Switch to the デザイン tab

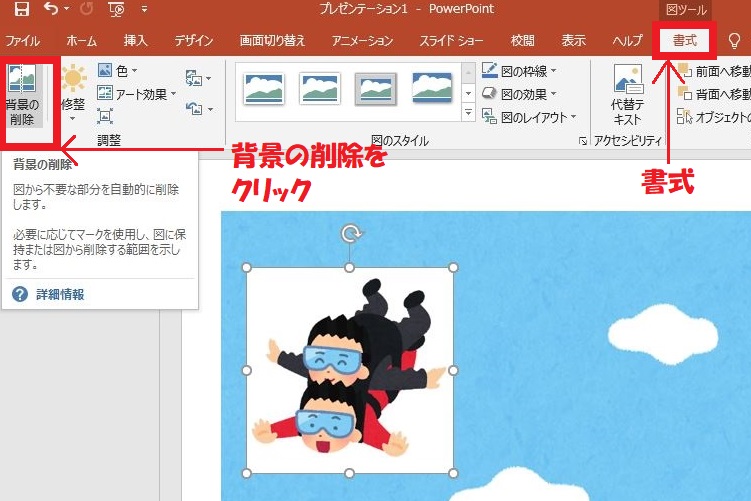(x=193, y=41)
